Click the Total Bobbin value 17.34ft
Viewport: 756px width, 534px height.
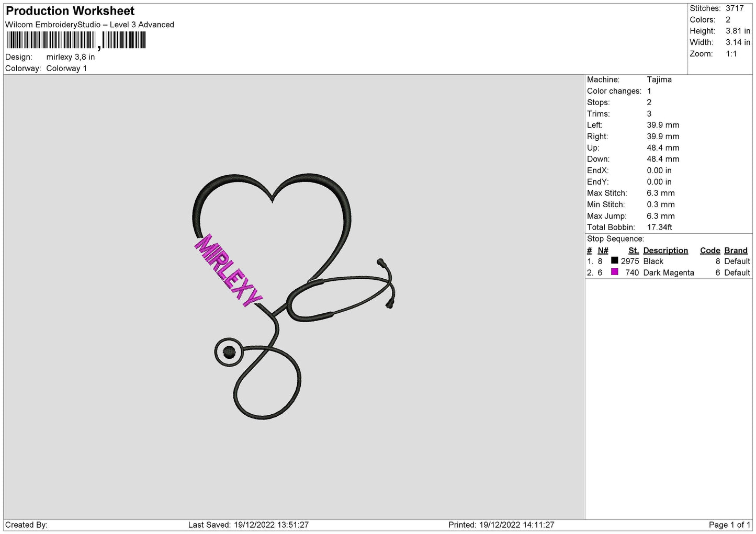coord(660,228)
